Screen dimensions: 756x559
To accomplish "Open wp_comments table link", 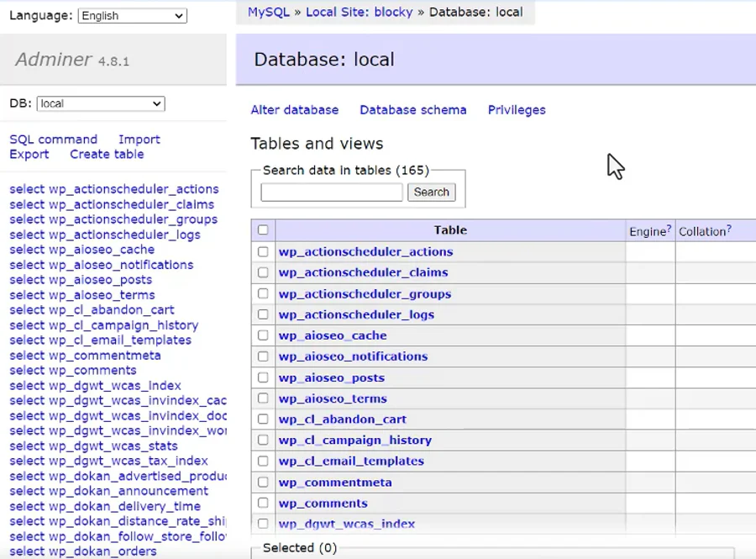I will point(323,503).
